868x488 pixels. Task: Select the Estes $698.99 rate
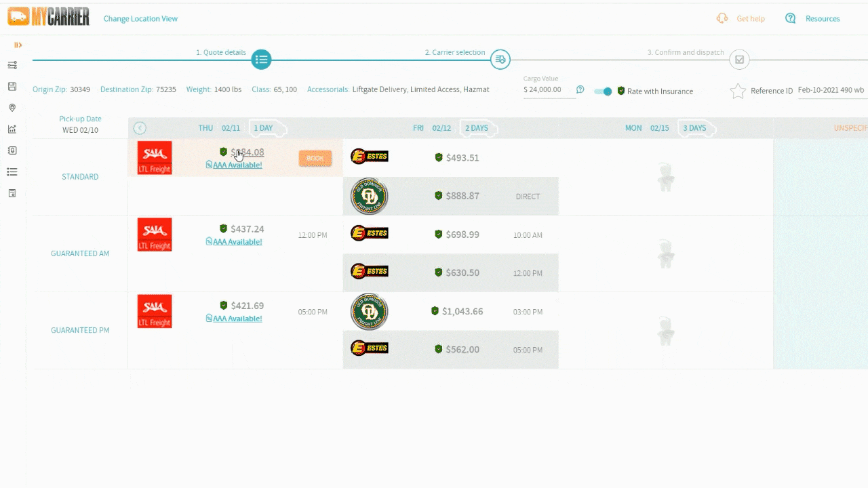click(462, 235)
